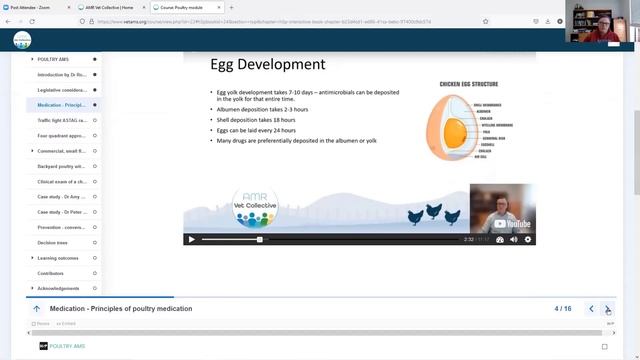Open playback speed gauge icon
Screen dimensions: 640x360
tap(500, 240)
